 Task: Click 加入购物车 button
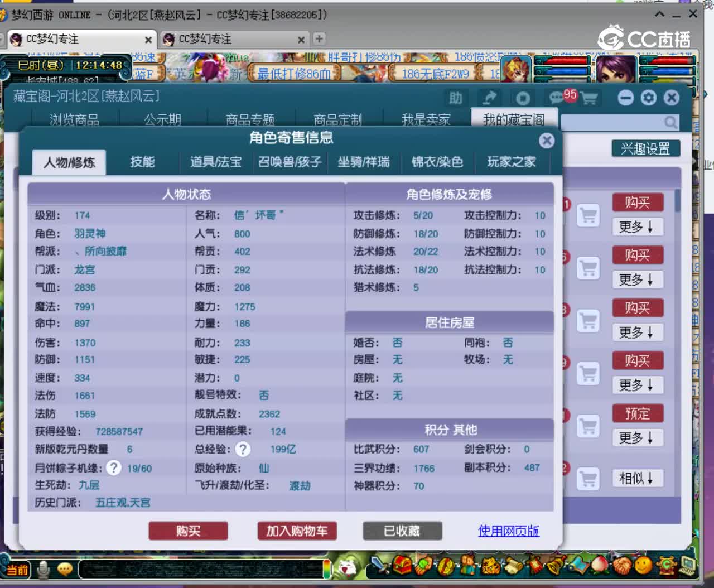point(297,531)
